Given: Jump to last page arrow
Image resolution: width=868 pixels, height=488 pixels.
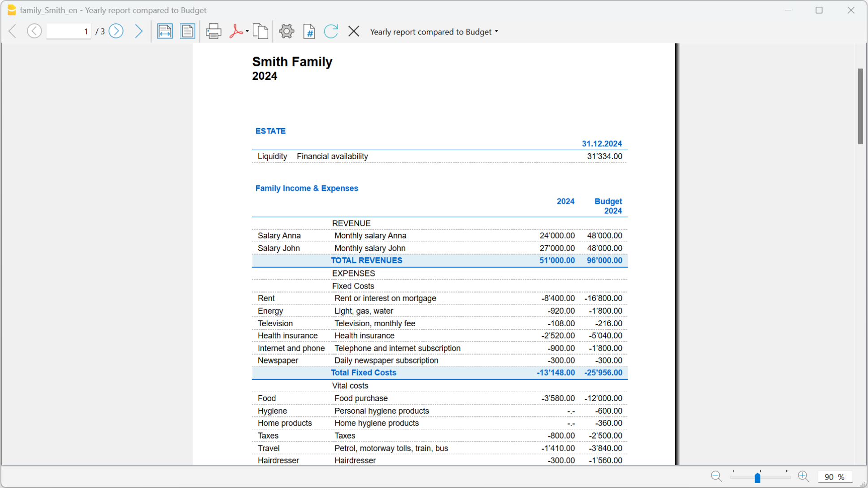Looking at the screenshot, I should click(x=139, y=31).
